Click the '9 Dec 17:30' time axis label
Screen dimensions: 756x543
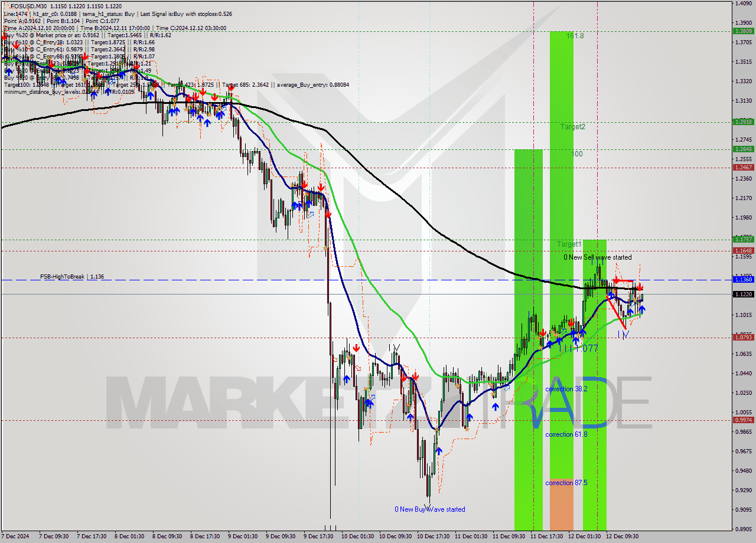coord(318,537)
